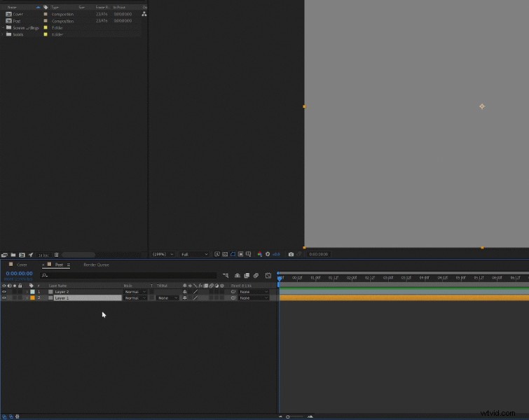This screenshot has width=529, height=420.
Task: Open the viewer magnification dropdown (199%)
Action: (x=163, y=254)
